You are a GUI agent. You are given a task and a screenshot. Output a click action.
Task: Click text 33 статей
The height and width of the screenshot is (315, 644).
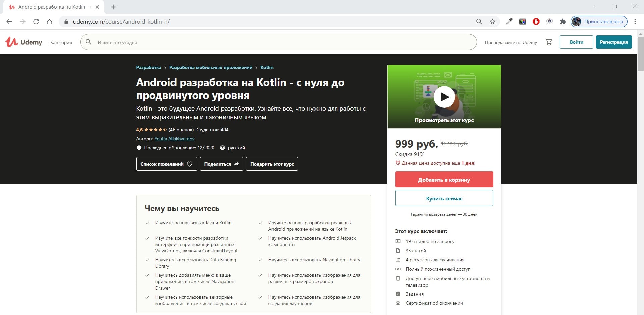coord(415,251)
